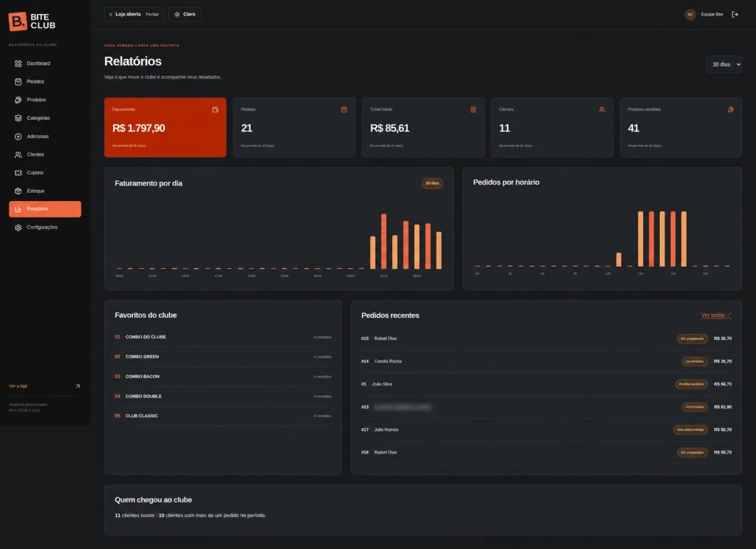The height and width of the screenshot is (549, 756).
Task: Select the Cupons ticket icon
Action: 18,173
